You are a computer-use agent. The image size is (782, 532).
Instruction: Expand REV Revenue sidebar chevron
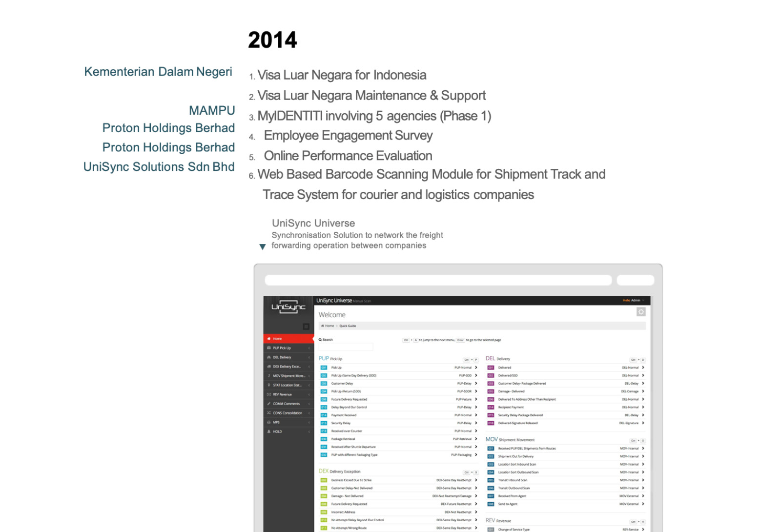pos(309,394)
